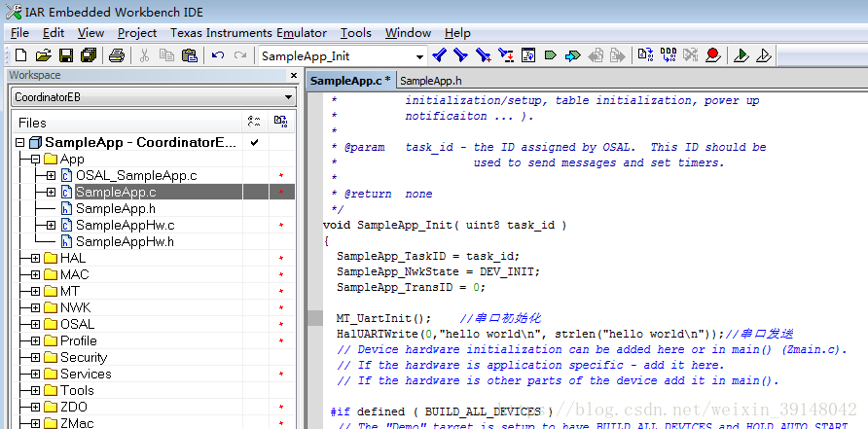The height and width of the screenshot is (429, 868).
Task: Expand the SampleAppHw.c file node
Action: [51, 226]
